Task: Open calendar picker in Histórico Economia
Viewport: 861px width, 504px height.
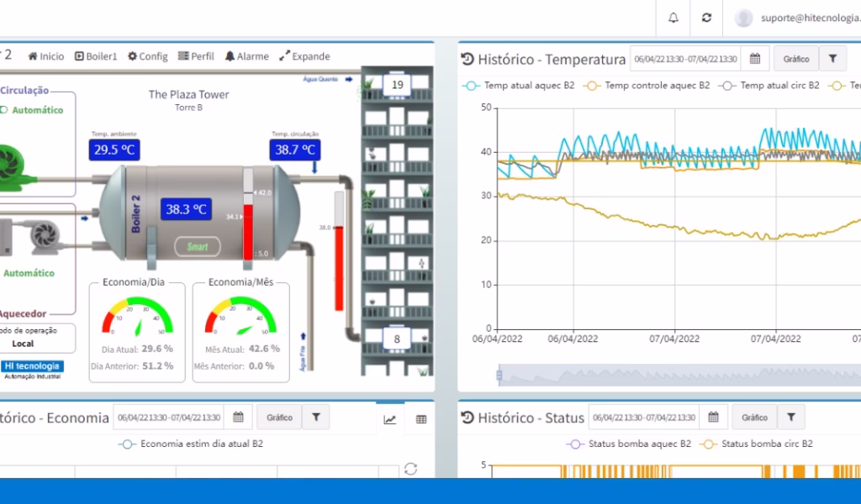Action: 238,417
